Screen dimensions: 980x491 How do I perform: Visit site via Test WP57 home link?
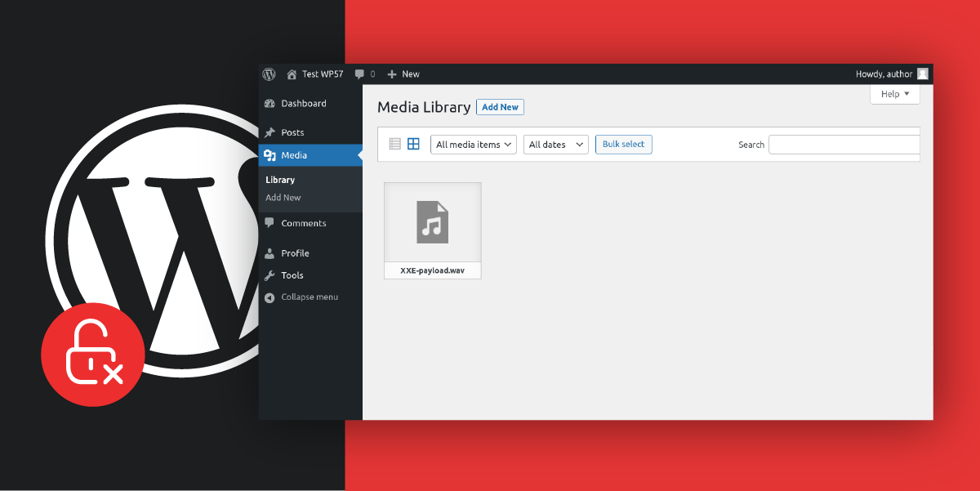[314, 74]
